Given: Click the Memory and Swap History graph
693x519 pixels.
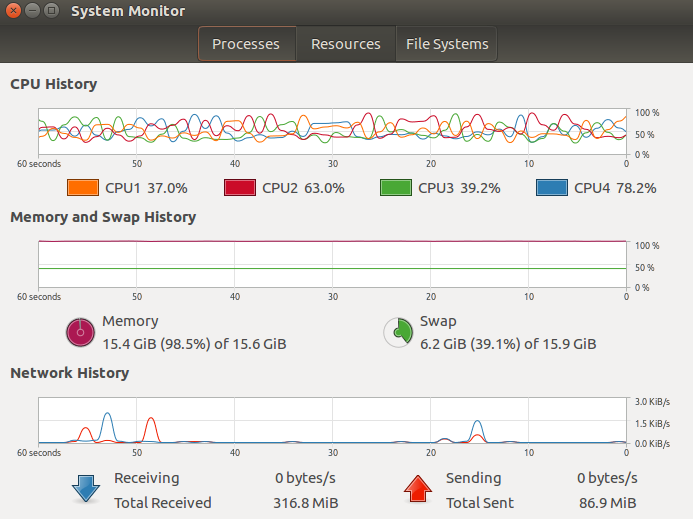Looking at the screenshot, I should (x=332, y=264).
